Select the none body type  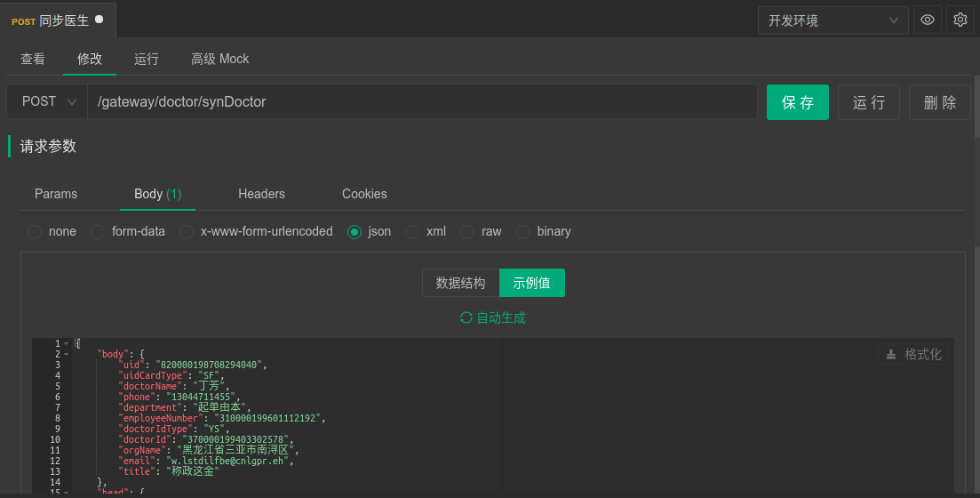(x=35, y=232)
